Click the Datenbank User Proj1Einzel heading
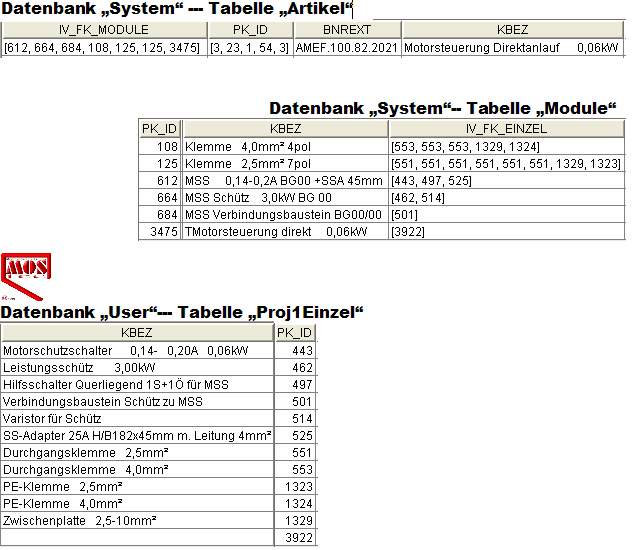Screen dimensions: 635x550 tap(181, 312)
